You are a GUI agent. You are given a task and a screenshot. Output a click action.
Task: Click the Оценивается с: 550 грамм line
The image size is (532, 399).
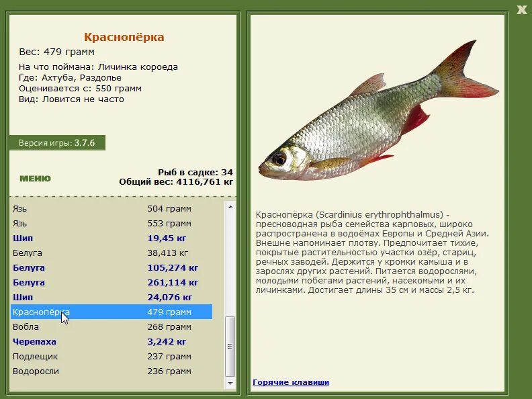[x=81, y=89]
